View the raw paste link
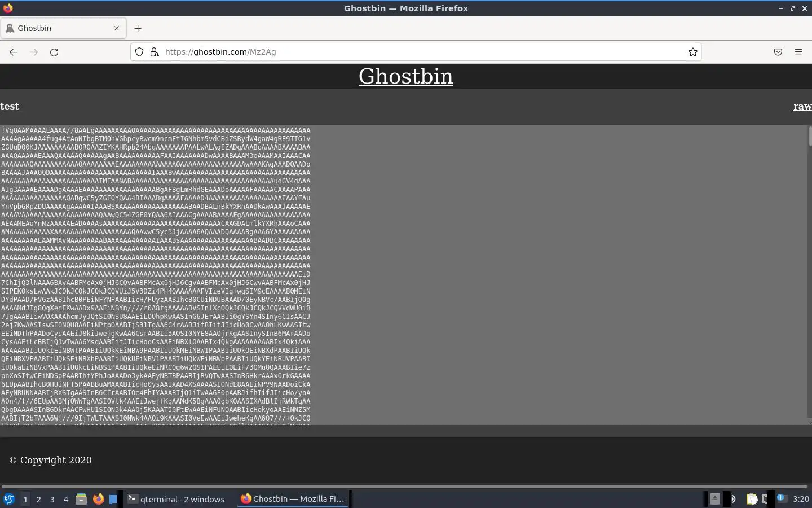Screen dimensions: 812x508 pyautogui.click(x=802, y=106)
